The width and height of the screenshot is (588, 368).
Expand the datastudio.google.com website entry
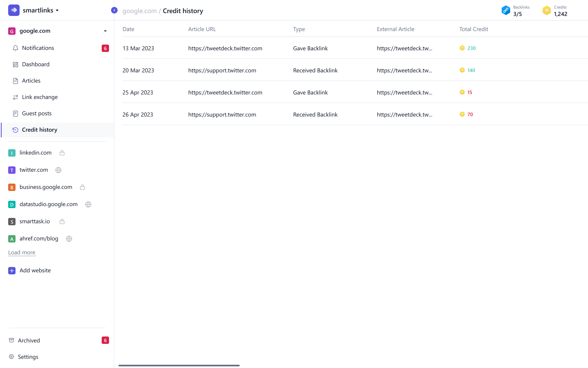(x=48, y=204)
